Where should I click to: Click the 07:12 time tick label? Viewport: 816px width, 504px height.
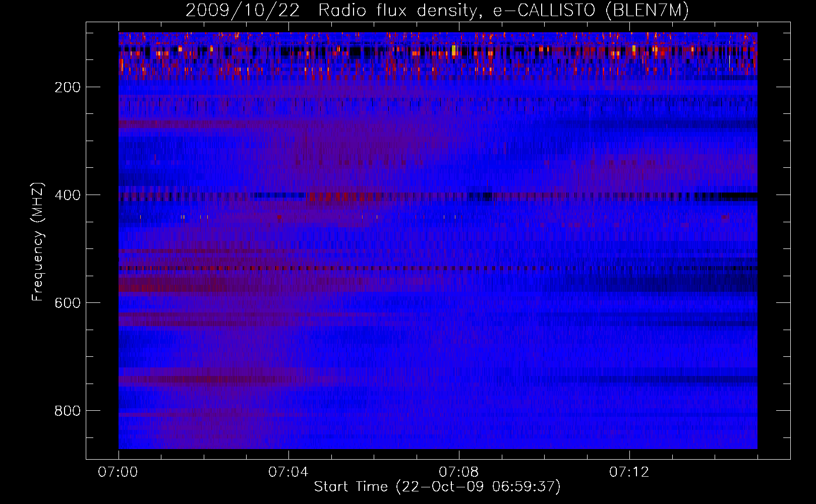(x=629, y=472)
